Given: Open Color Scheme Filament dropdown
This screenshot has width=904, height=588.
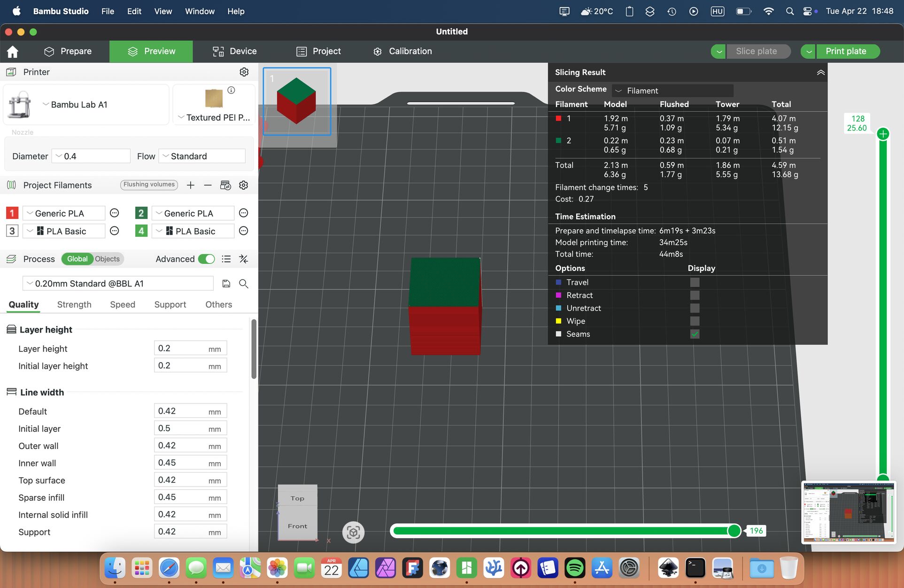Looking at the screenshot, I should [x=672, y=91].
